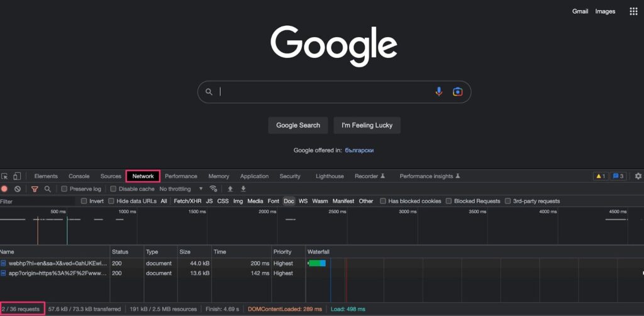Click the document icon of the app?origin request

click(3, 273)
